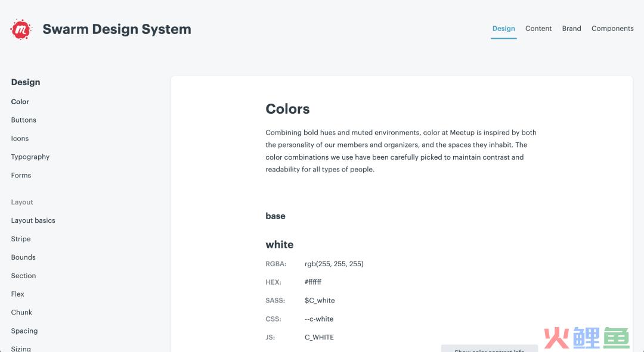The height and width of the screenshot is (352, 644).
Task: Open the Buttons sidebar page
Action: pos(24,120)
